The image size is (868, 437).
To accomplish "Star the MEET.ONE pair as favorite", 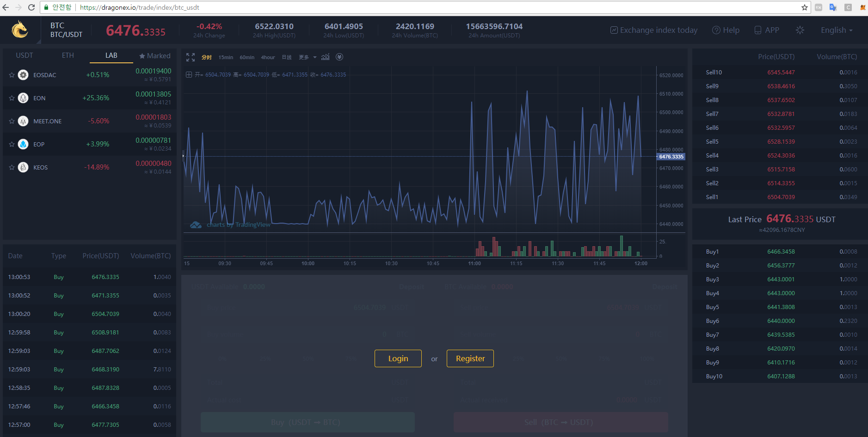I will click(x=12, y=121).
